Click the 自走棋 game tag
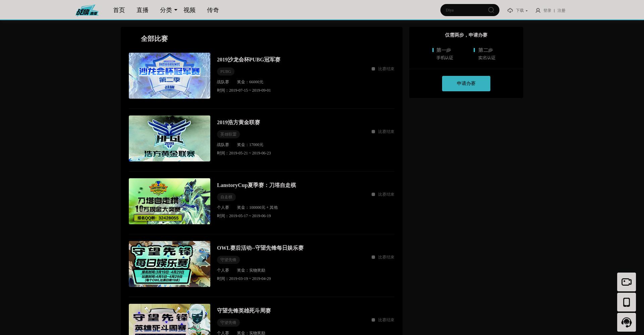This screenshot has height=335, width=644. point(226,197)
